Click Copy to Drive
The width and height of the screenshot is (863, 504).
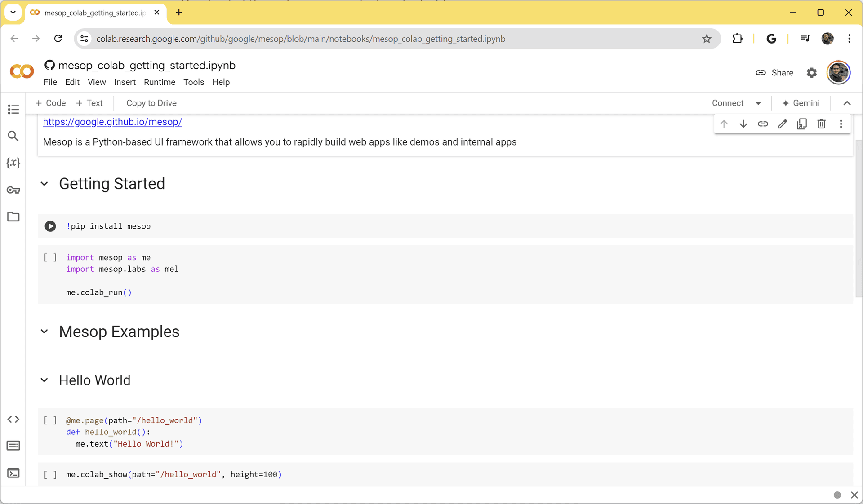coord(151,103)
